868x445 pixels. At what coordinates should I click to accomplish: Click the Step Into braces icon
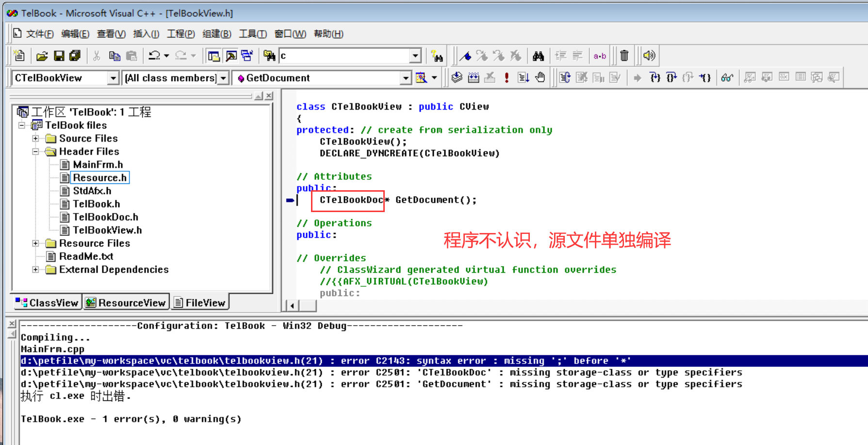[655, 78]
